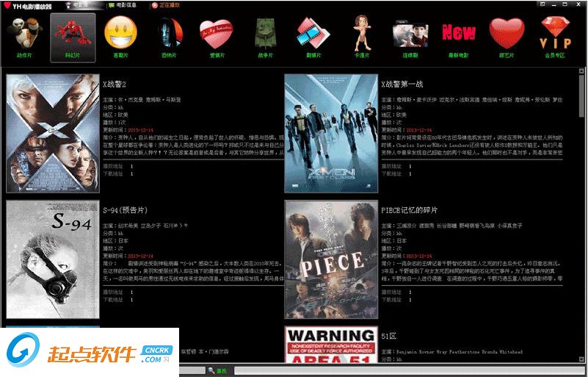Click the movie list scrollbar down arrow
Viewport: 588px width, 377px height.
tap(581, 359)
